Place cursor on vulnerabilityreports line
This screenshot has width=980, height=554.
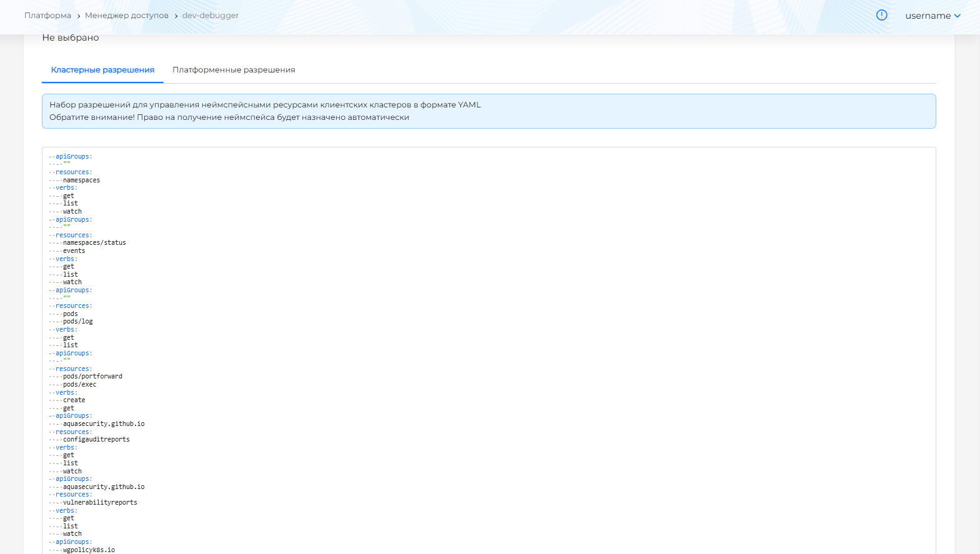pyautogui.click(x=100, y=503)
